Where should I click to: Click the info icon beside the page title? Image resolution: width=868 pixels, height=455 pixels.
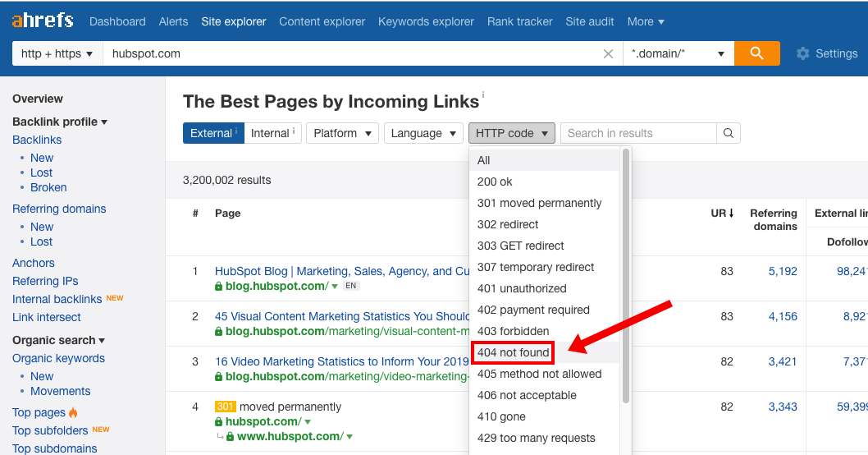click(483, 94)
